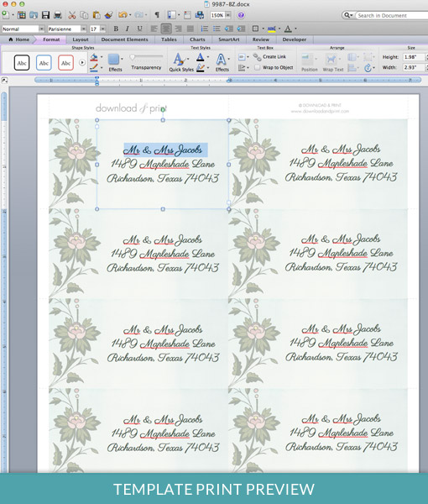Expand the zoom percentage dropdown
This screenshot has width=428, height=504.
tap(228, 15)
